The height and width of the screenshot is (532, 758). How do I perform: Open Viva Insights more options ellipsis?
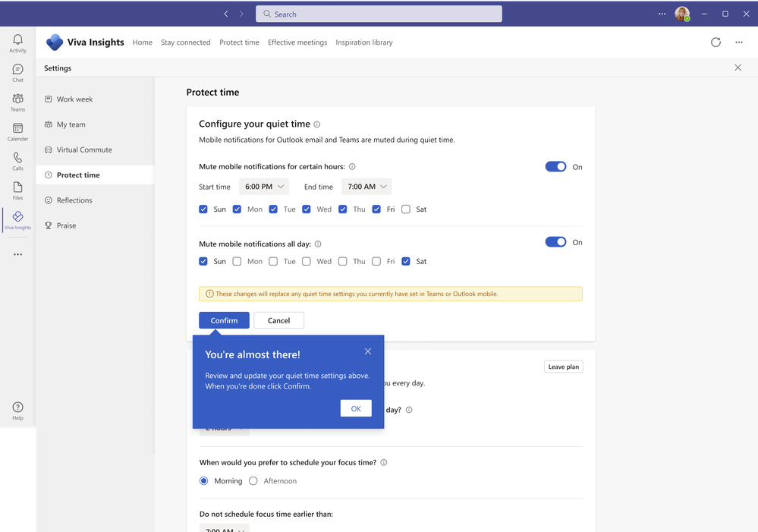[x=739, y=42]
